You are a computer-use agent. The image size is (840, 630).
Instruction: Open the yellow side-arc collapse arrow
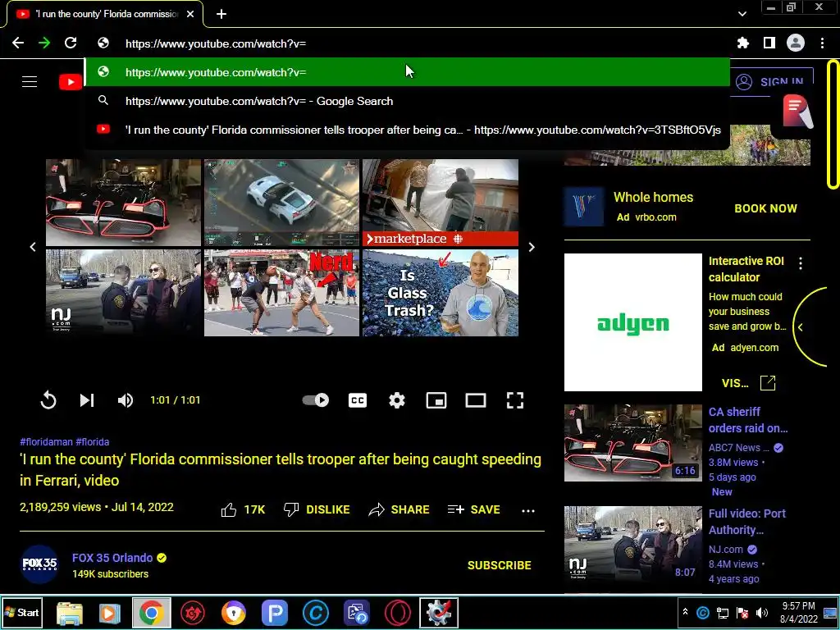point(801,327)
